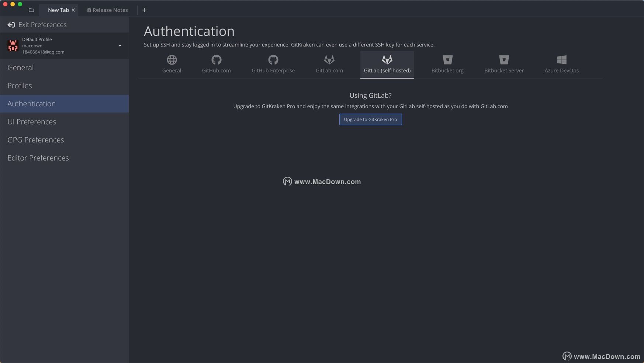Click the GitLab.com fox icon
The width and height of the screenshot is (644, 363).
click(x=329, y=59)
